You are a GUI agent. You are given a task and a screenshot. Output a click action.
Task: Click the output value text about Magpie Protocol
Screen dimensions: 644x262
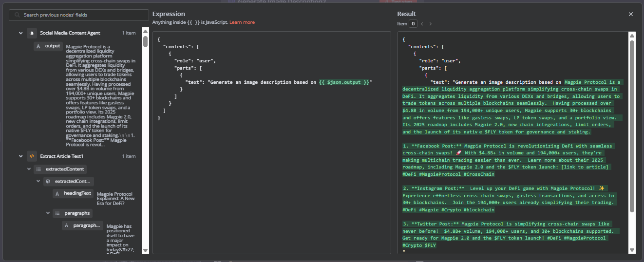101,95
